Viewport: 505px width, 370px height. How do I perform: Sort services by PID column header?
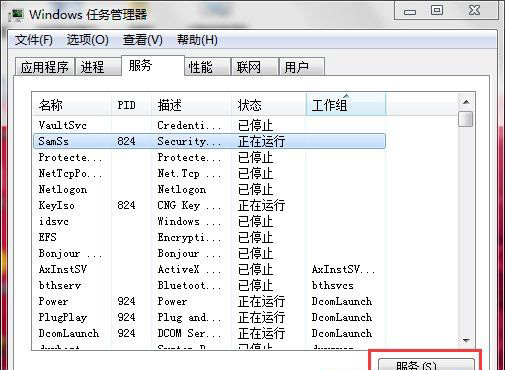point(131,105)
